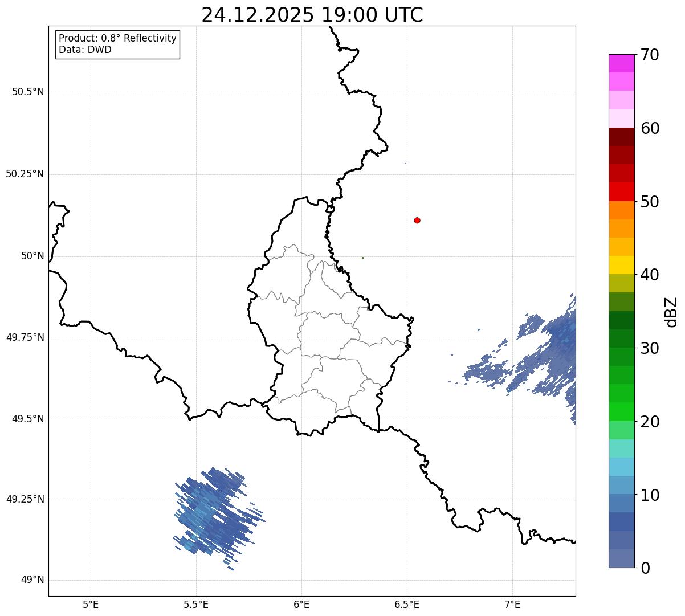Click the '50.5°N' latitude label
The height and width of the screenshot is (616, 685).
(28, 92)
